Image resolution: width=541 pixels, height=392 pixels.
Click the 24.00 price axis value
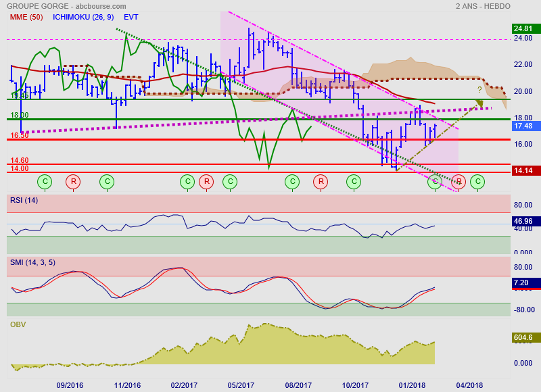pos(523,38)
